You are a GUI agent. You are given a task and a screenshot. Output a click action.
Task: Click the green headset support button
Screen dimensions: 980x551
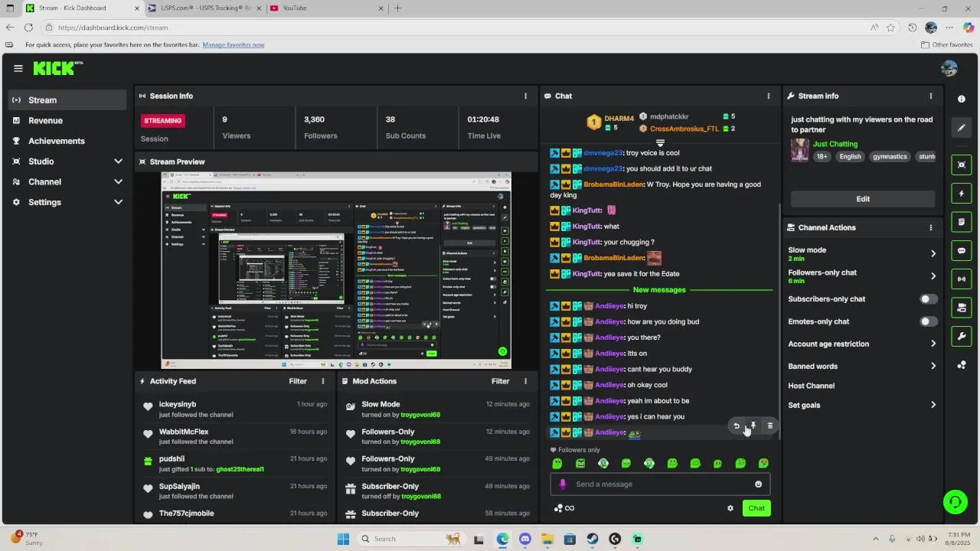point(955,502)
